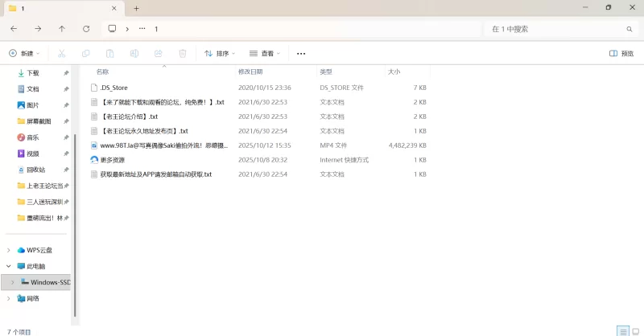Image resolution: width=644 pixels, height=336 pixels.
Task: Switch to large icons view in status bar
Action: pyautogui.click(x=635, y=330)
